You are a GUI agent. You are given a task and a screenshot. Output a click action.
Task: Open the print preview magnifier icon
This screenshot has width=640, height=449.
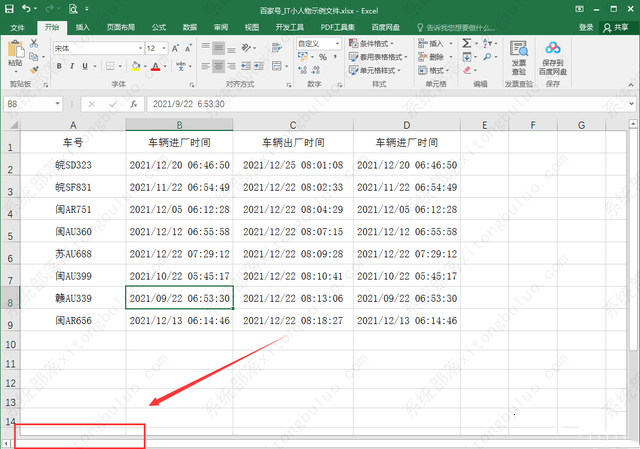pyautogui.click(x=73, y=9)
